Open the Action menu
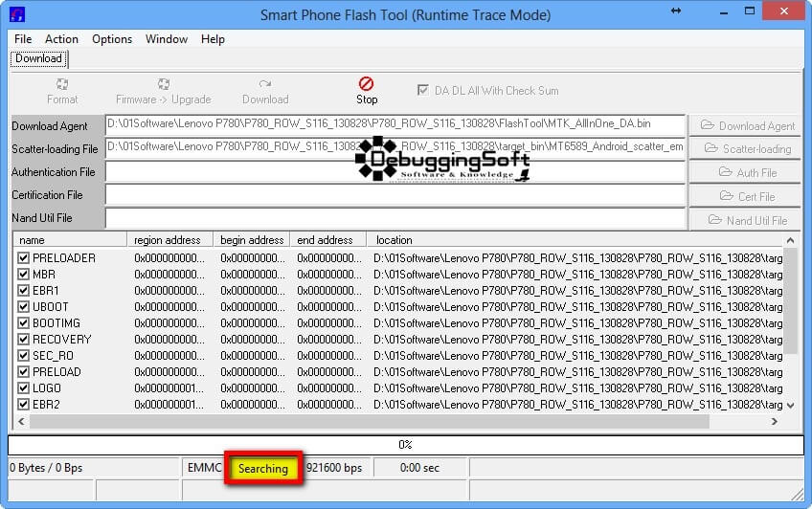The width and height of the screenshot is (812, 509). pyautogui.click(x=61, y=39)
